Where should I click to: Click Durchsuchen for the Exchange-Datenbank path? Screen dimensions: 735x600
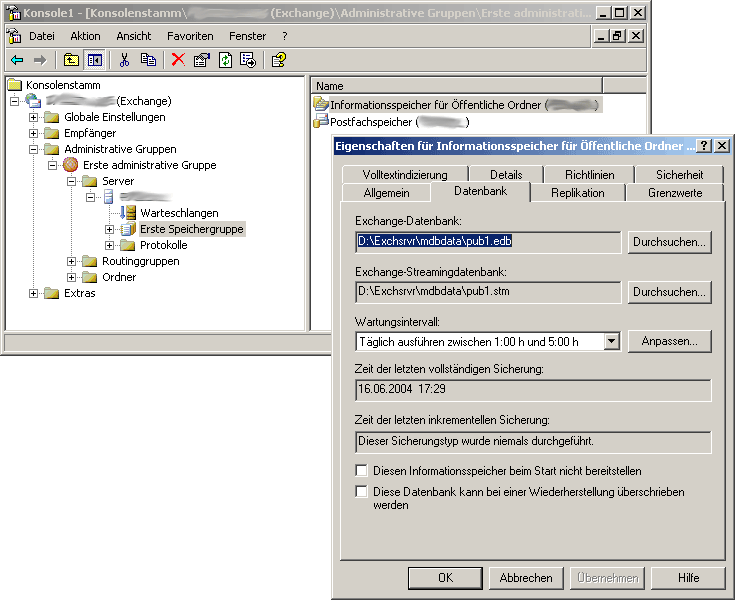pos(669,242)
